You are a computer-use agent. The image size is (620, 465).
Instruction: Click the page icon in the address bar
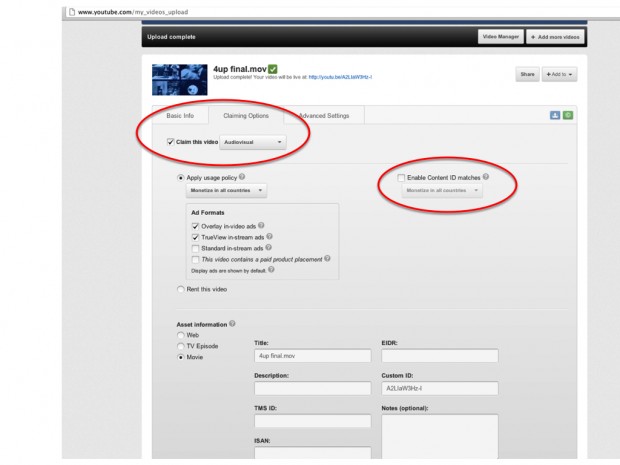click(72, 12)
